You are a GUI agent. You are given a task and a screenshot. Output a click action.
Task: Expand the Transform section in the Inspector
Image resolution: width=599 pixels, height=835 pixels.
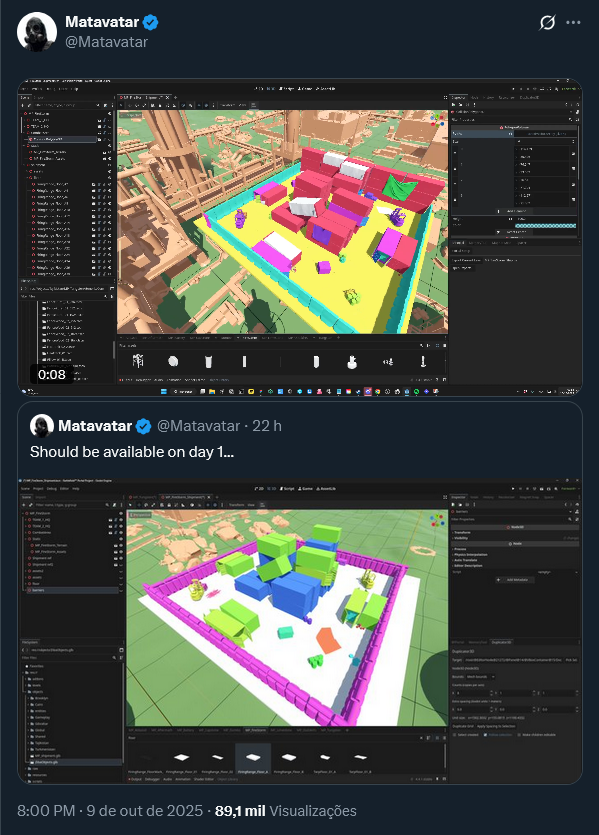[x=462, y=533]
